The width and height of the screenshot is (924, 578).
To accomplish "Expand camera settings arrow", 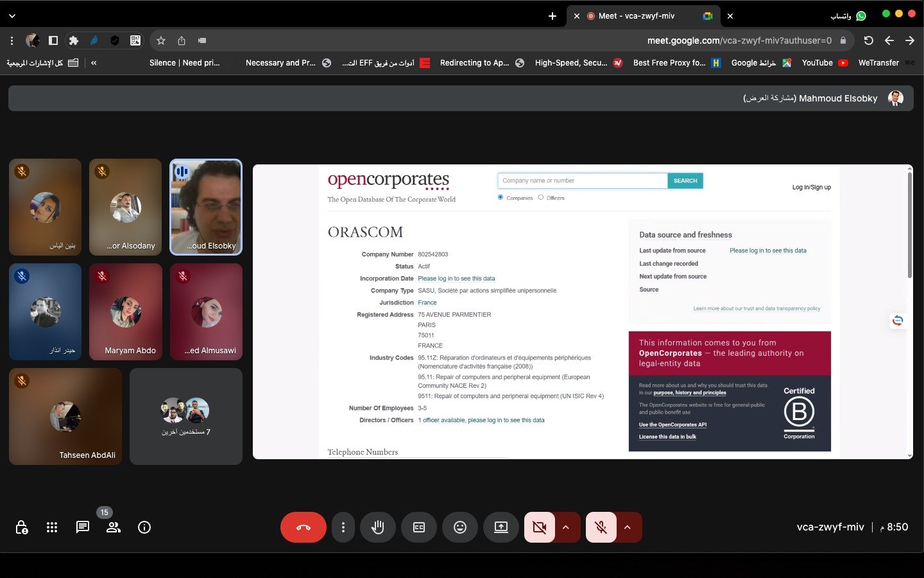I will 567,527.
